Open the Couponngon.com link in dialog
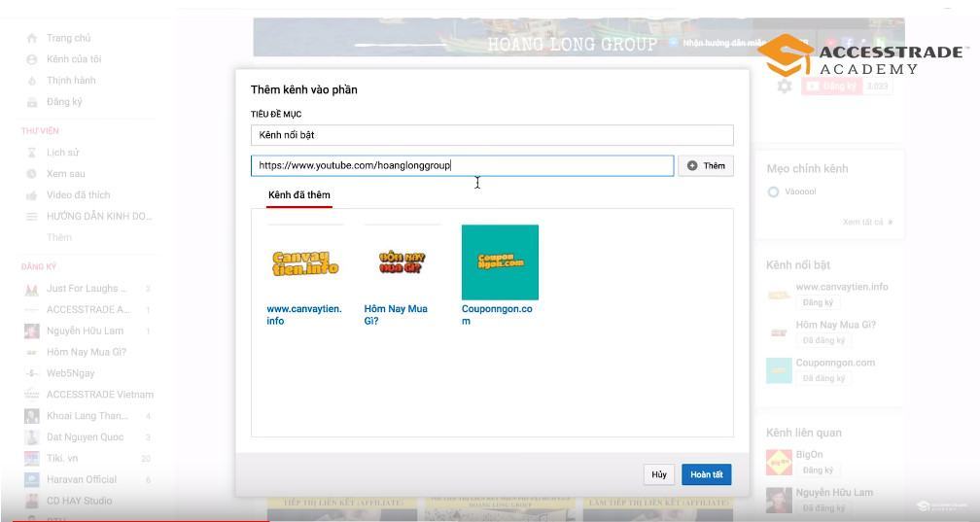 pos(497,314)
